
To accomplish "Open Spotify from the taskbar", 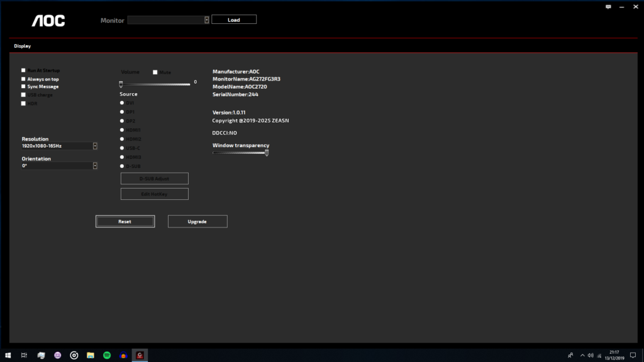I will [x=107, y=355].
